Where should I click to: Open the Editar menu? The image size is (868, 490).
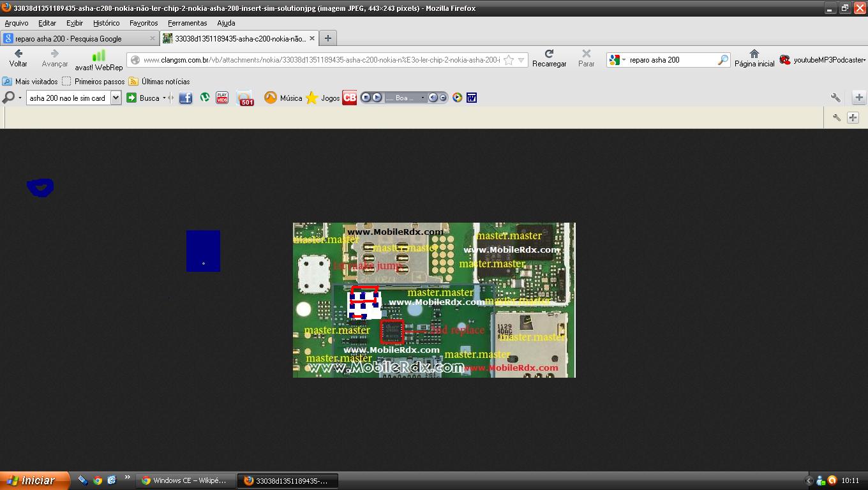pos(47,23)
